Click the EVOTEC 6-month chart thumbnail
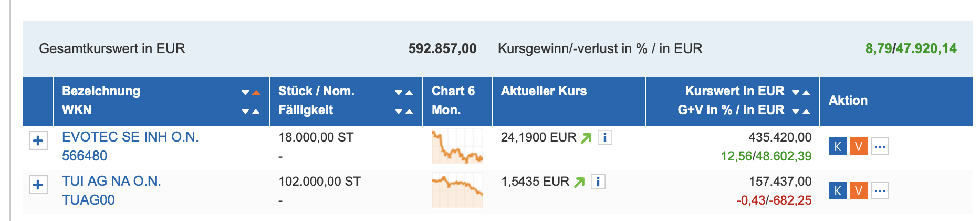 point(457,146)
